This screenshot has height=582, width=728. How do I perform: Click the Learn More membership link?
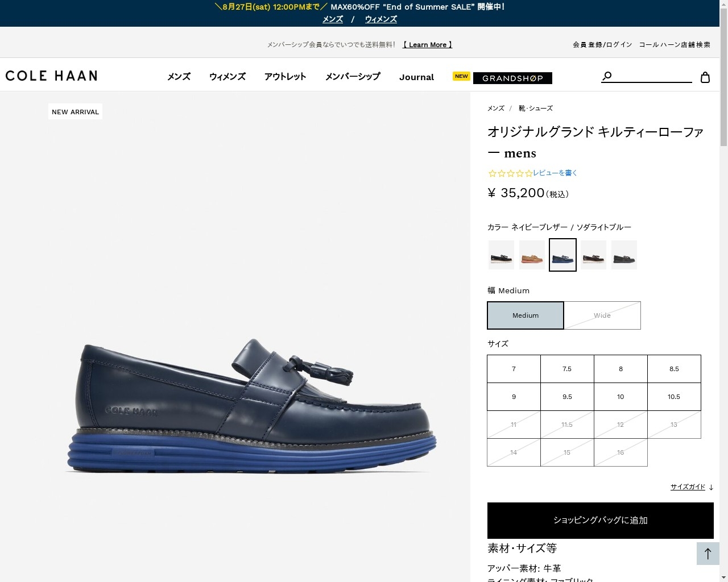click(428, 45)
